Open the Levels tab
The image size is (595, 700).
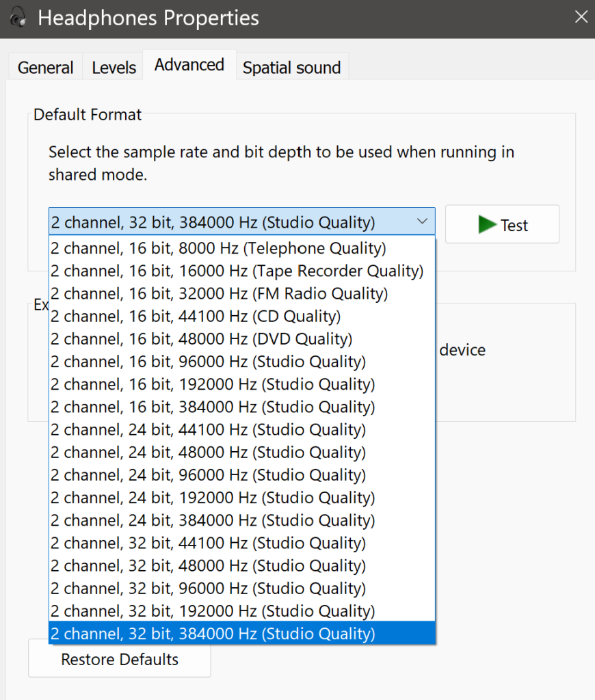pos(114,68)
